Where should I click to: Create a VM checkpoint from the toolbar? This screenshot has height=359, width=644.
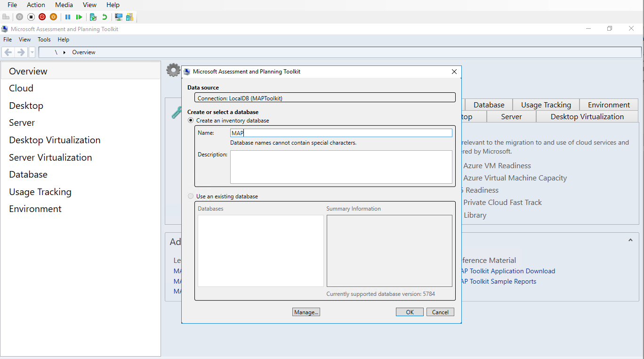coord(93,17)
